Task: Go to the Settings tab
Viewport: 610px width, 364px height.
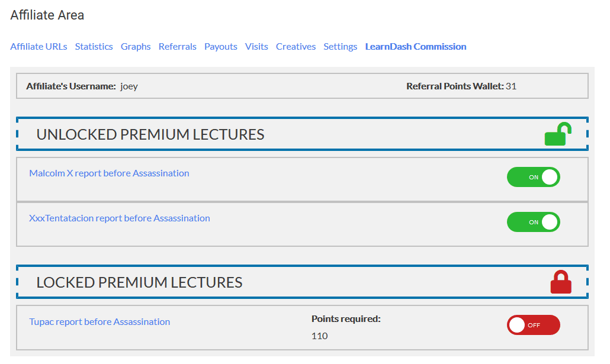Action: (x=341, y=47)
